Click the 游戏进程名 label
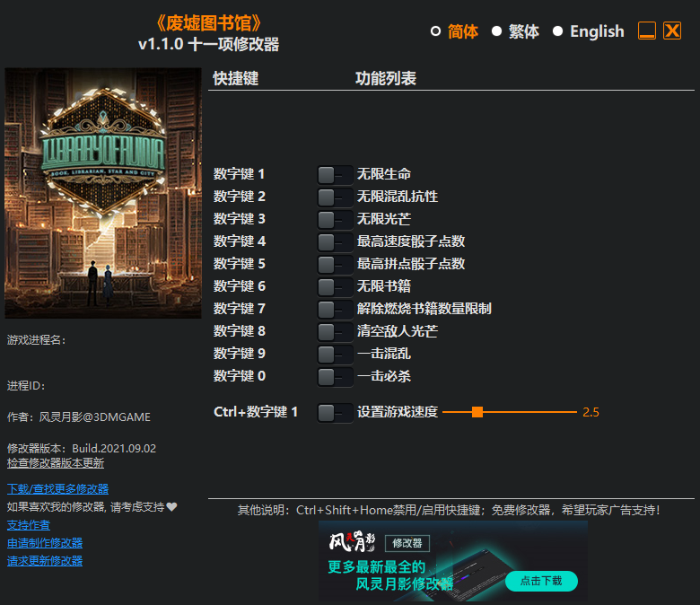The image size is (700, 605). coord(37,340)
